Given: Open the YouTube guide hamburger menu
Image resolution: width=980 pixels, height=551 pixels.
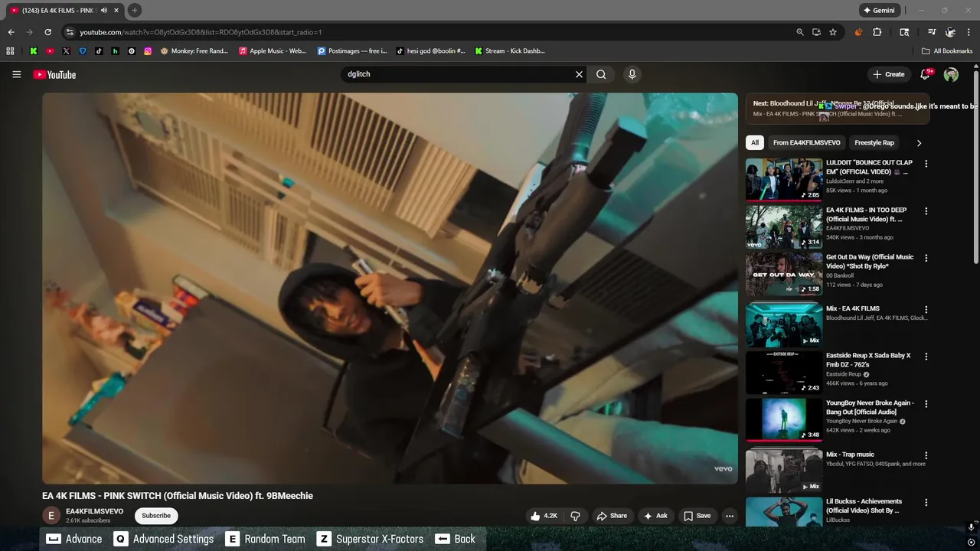Looking at the screenshot, I should click(16, 74).
